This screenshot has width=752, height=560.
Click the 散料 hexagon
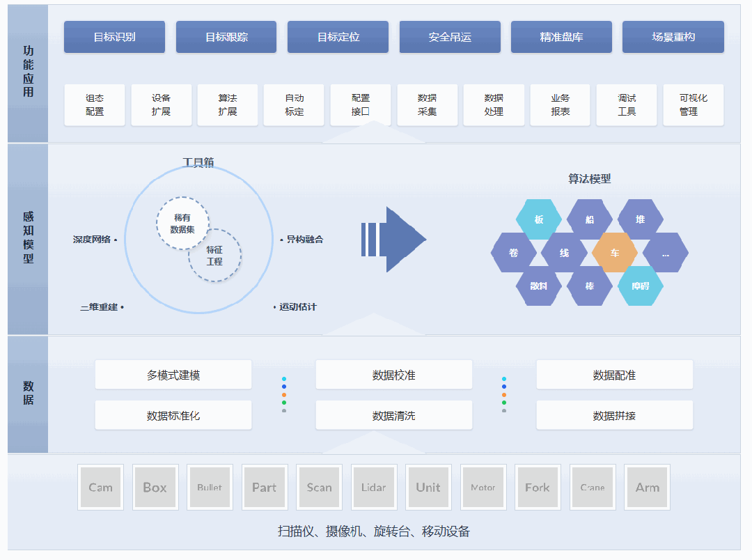pos(538,286)
